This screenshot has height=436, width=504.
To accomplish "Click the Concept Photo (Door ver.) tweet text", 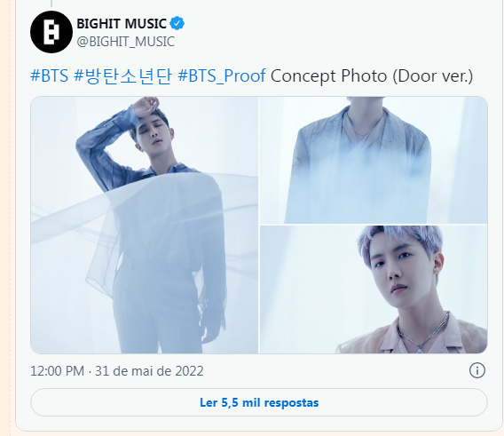I will 372,76.
